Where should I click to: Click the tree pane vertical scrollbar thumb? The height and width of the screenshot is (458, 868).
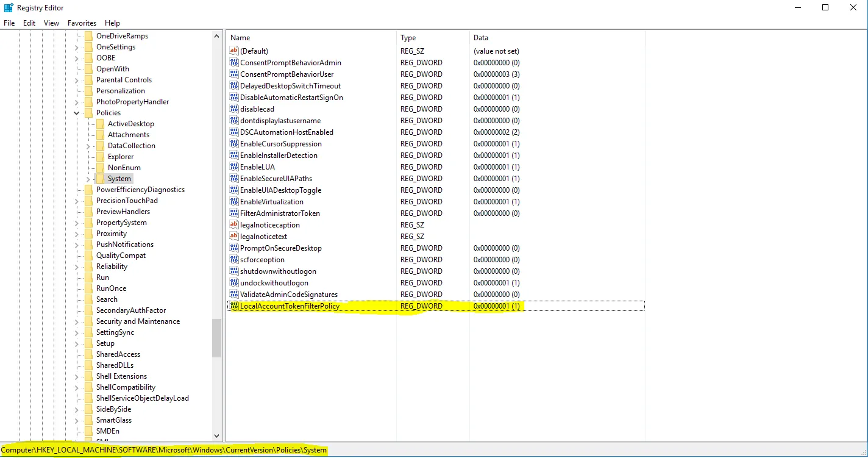(217, 338)
